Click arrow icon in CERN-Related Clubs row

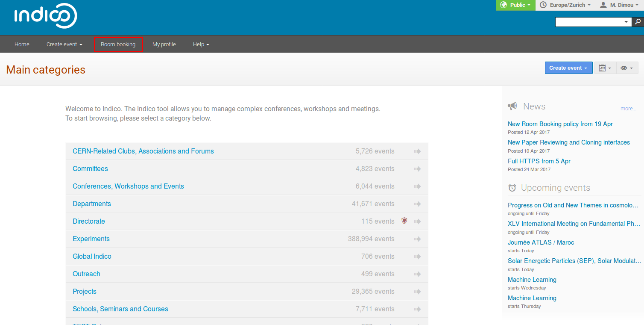[x=417, y=151]
